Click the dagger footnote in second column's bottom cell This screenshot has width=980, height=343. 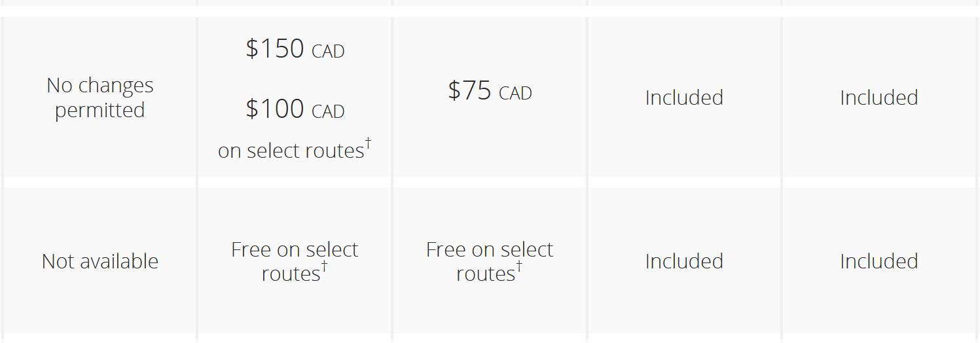324,266
